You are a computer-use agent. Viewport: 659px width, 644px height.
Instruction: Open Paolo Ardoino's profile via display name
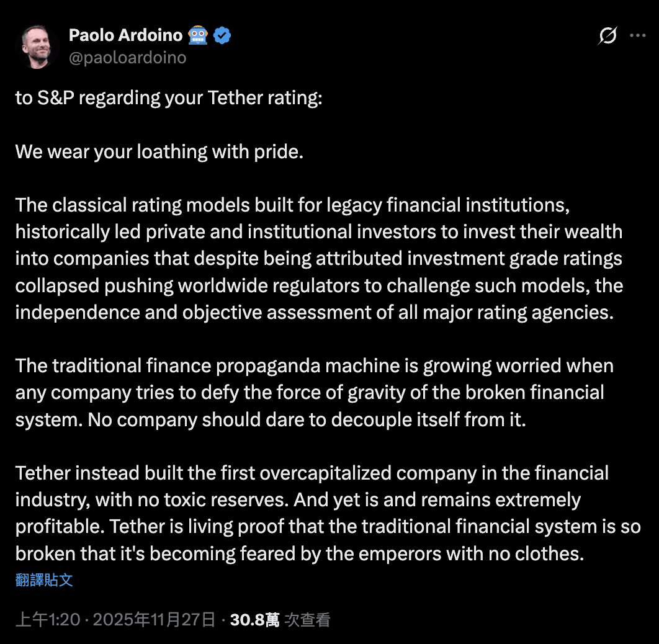[127, 35]
